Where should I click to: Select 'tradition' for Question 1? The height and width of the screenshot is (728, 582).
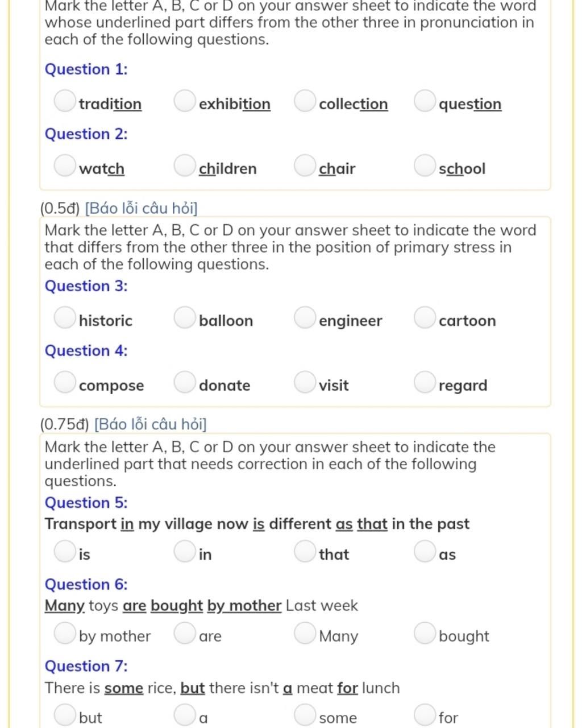65,101
